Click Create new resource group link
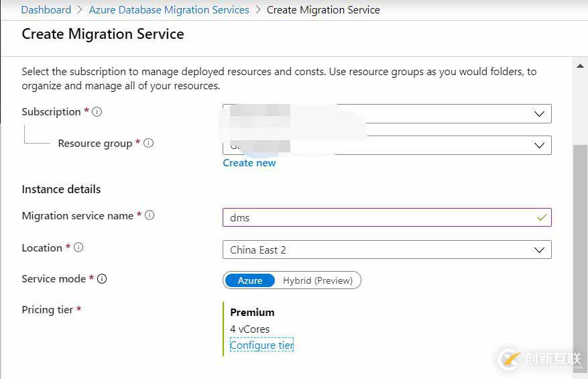The width and height of the screenshot is (588, 379). tap(249, 163)
